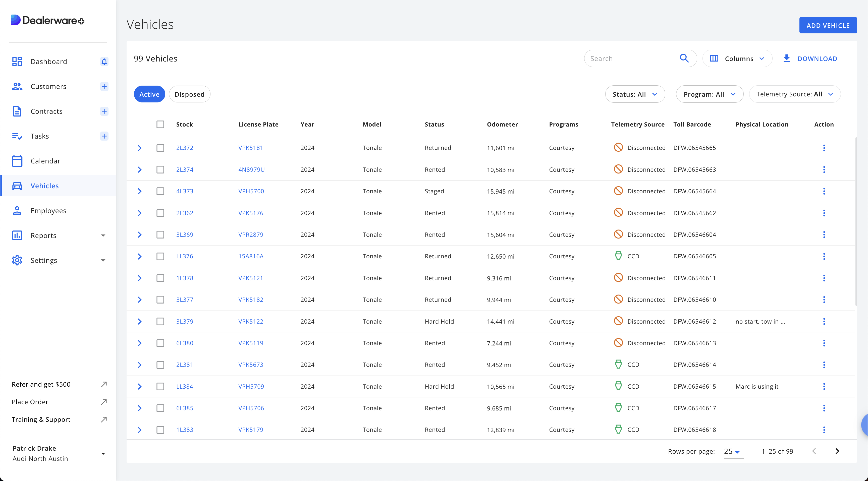This screenshot has height=481, width=868.
Task: Open three-dot menu for stock LL376
Action: click(x=824, y=256)
